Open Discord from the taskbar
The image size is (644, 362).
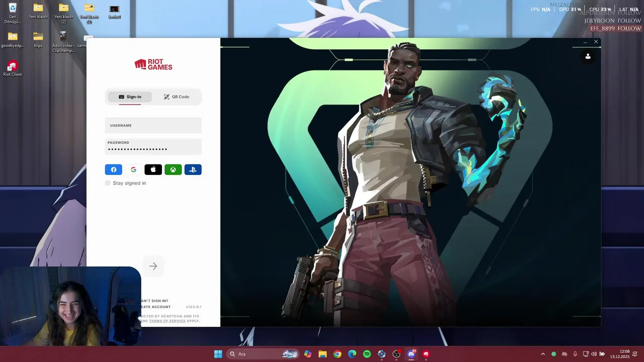pyautogui.click(x=411, y=354)
